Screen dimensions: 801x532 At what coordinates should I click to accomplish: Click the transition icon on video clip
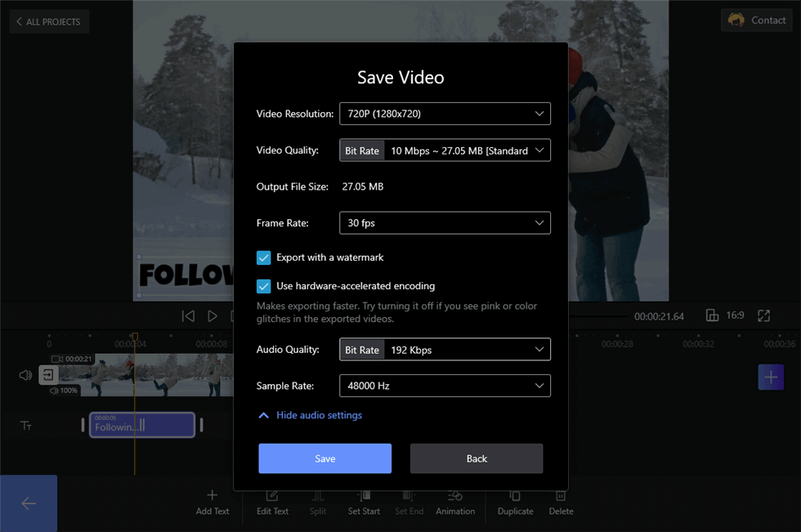click(x=48, y=375)
